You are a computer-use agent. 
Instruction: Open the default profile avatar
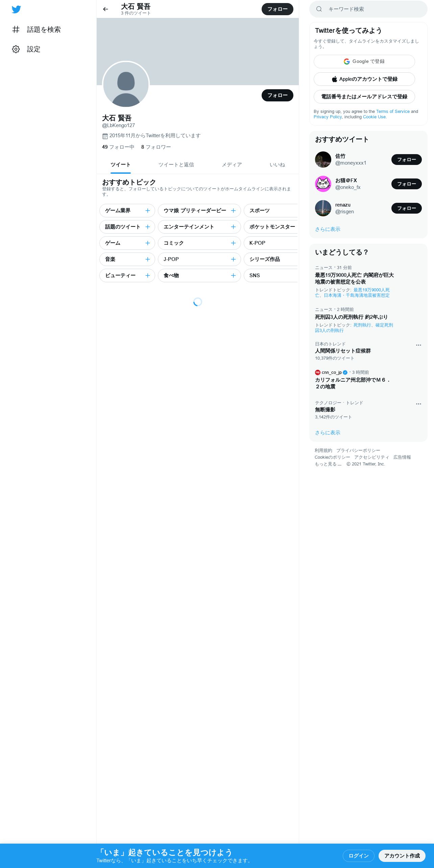126,85
